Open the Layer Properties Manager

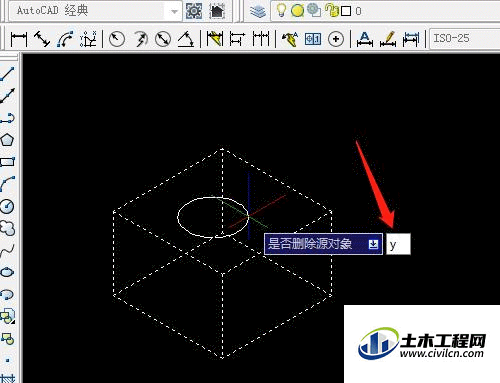coord(258,11)
